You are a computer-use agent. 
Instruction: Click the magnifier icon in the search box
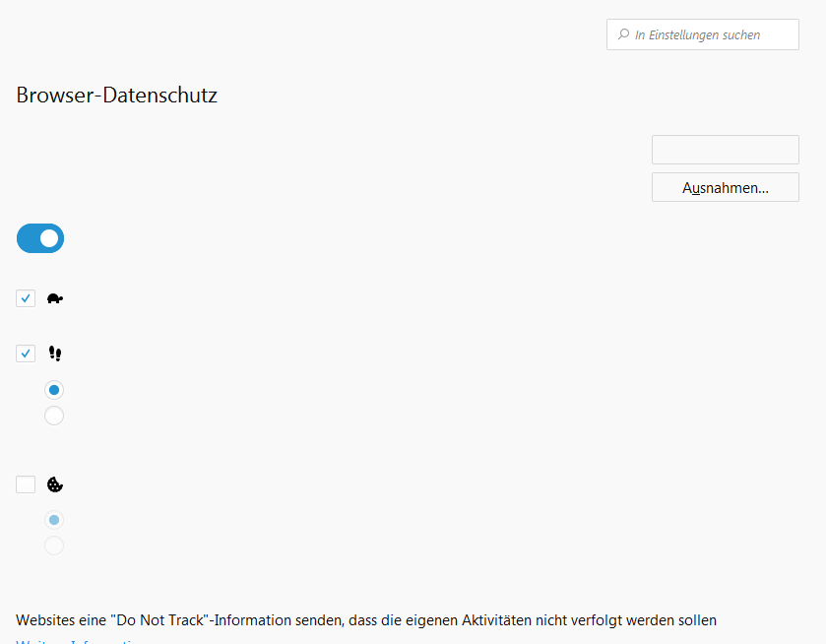point(623,34)
